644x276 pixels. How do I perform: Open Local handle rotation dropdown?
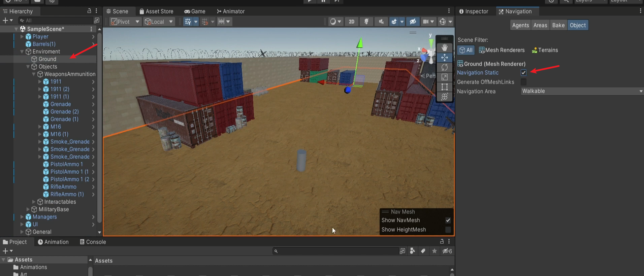click(x=159, y=22)
